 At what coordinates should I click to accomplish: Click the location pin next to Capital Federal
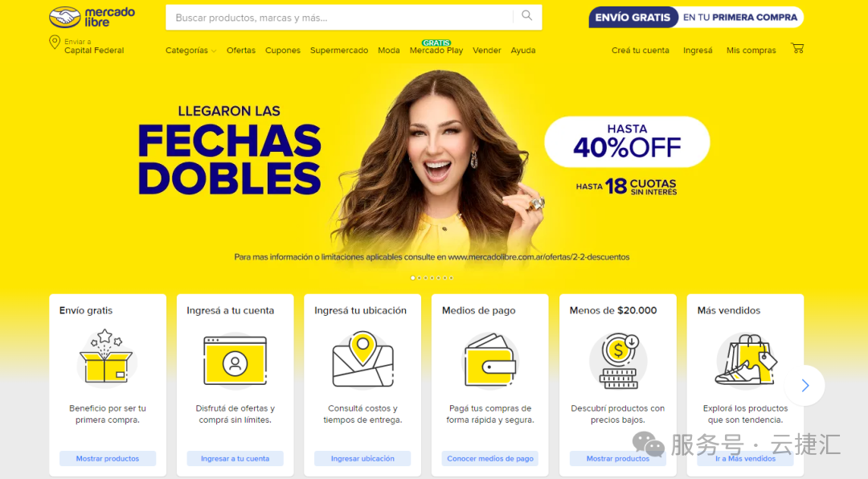pos(55,43)
